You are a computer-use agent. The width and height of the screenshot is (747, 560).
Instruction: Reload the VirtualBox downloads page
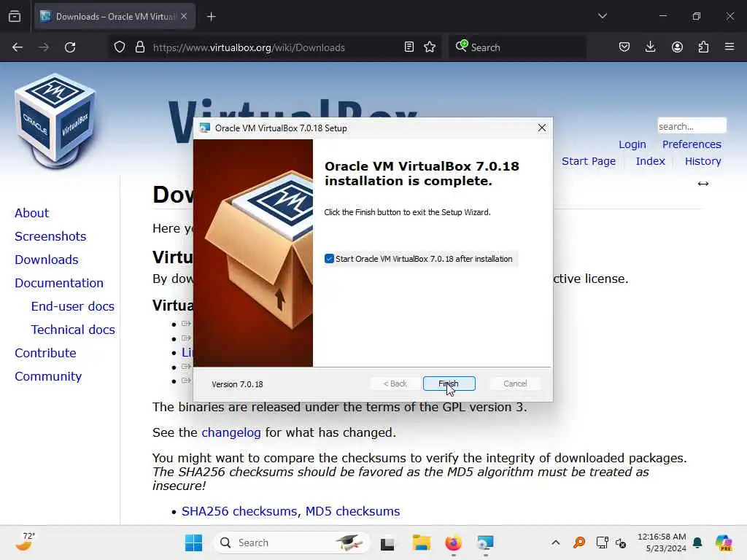[70, 47]
